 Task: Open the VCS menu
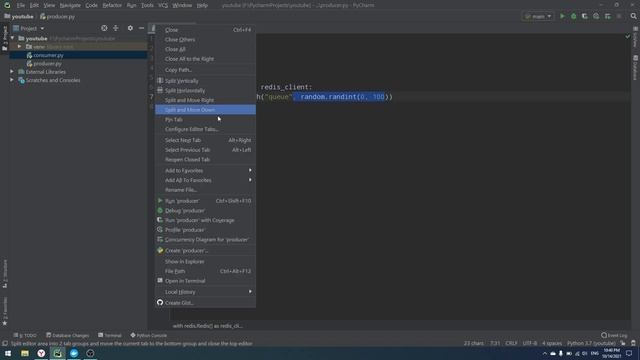(163, 5)
